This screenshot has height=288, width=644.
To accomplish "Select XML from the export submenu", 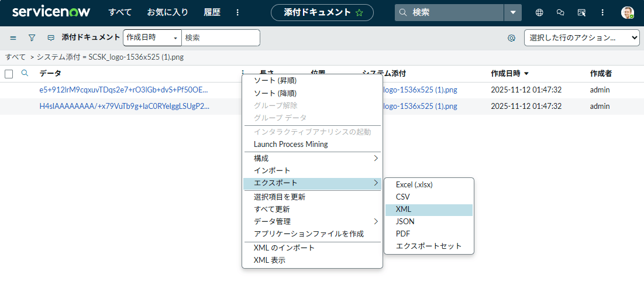I will [404, 209].
